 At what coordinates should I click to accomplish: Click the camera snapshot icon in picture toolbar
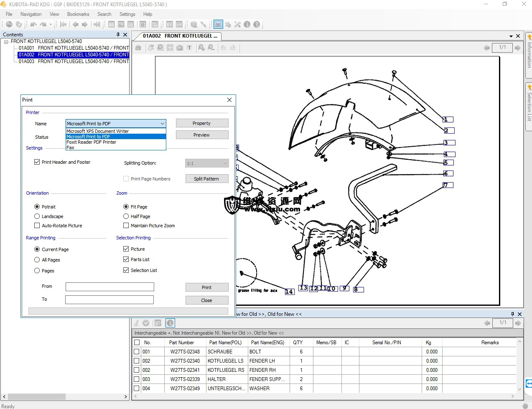click(x=180, y=48)
